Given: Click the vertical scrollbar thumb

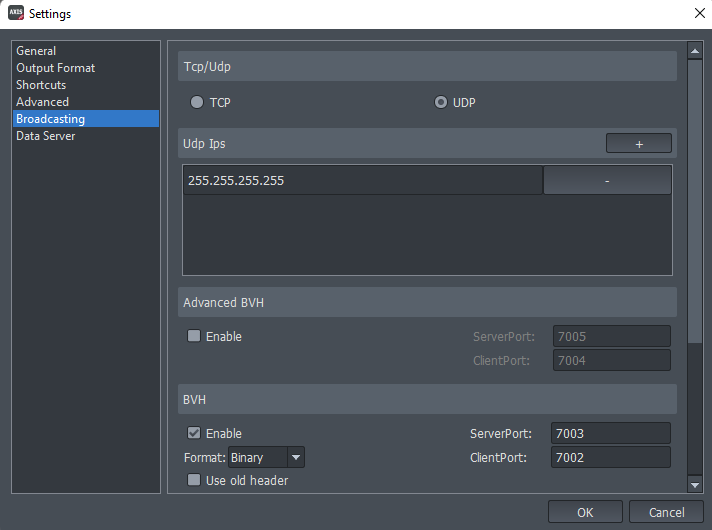Looking at the screenshot, I should coord(695,201).
